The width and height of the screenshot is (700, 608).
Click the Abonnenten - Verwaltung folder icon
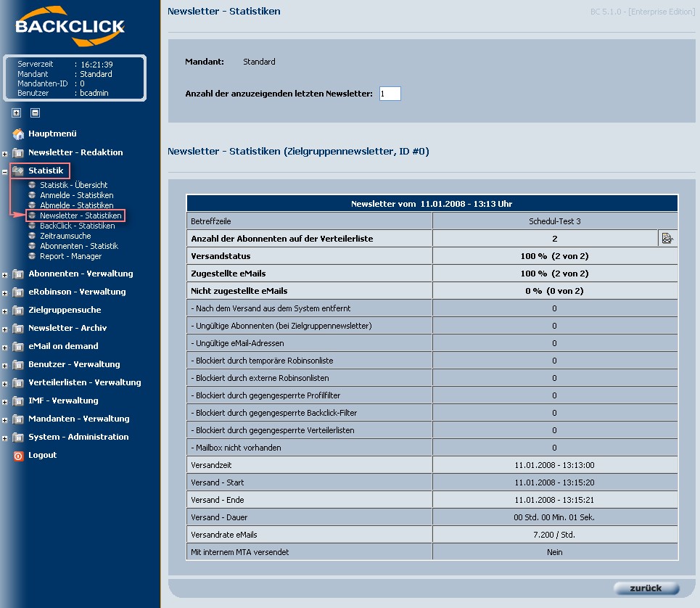pos(18,274)
